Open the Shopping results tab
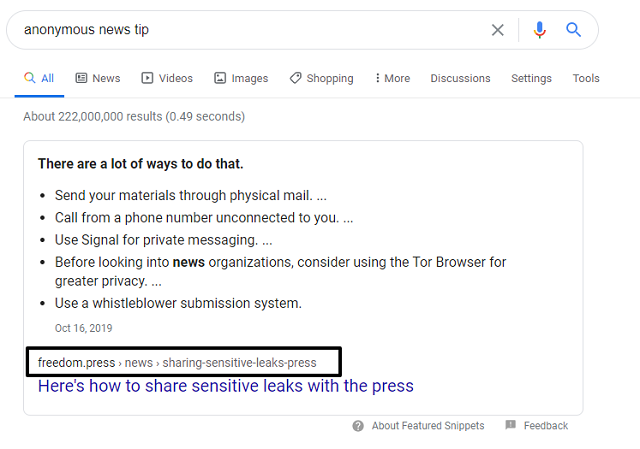This screenshot has height=449, width=640. point(329,78)
